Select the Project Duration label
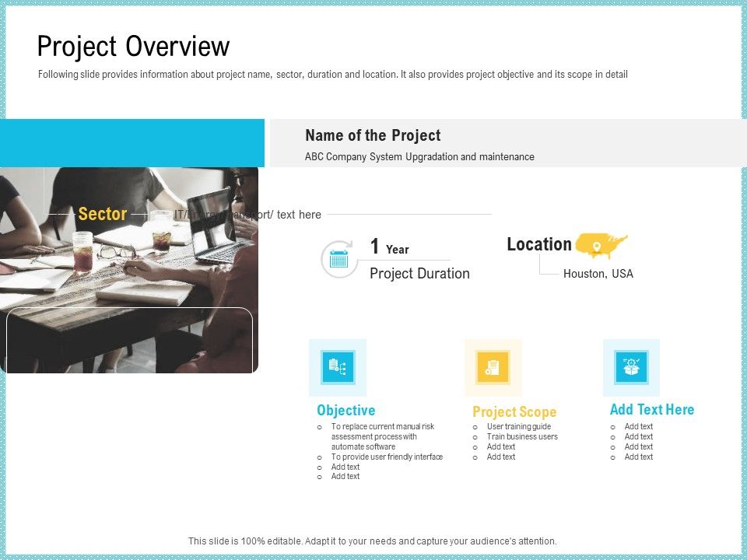This screenshot has width=747, height=560. [419, 273]
